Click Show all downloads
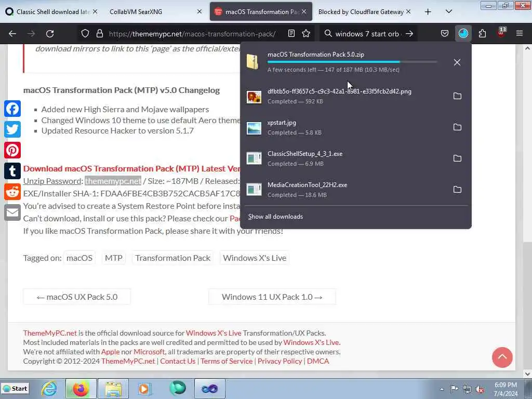Viewport: 532px width, 399px height. point(275,217)
